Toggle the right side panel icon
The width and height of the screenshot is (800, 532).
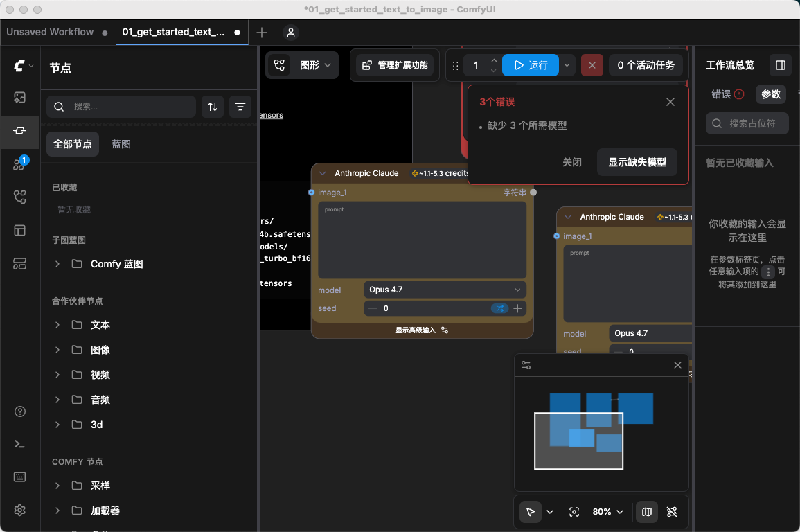coord(780,65)
